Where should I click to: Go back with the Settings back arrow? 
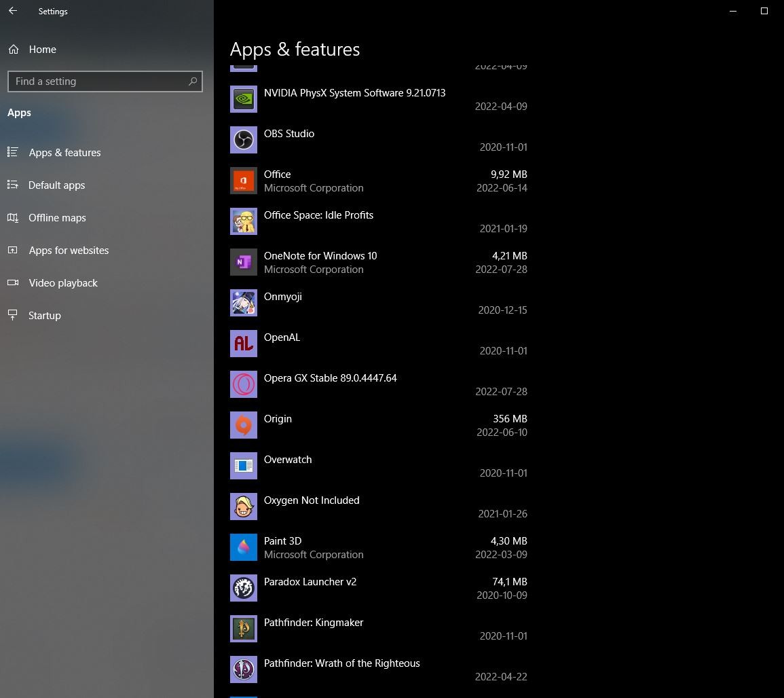[x=13, y=10]
